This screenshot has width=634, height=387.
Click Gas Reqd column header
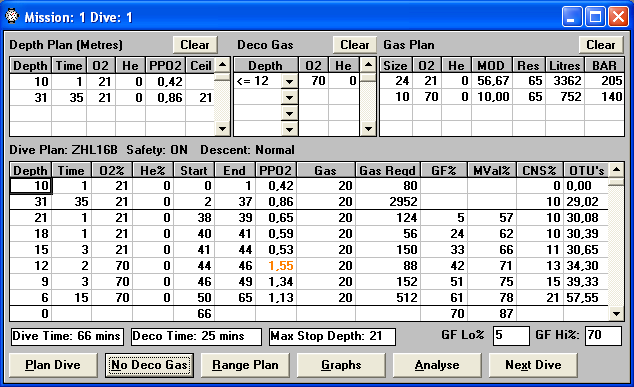pyautogui.click(x=388, y=171)
